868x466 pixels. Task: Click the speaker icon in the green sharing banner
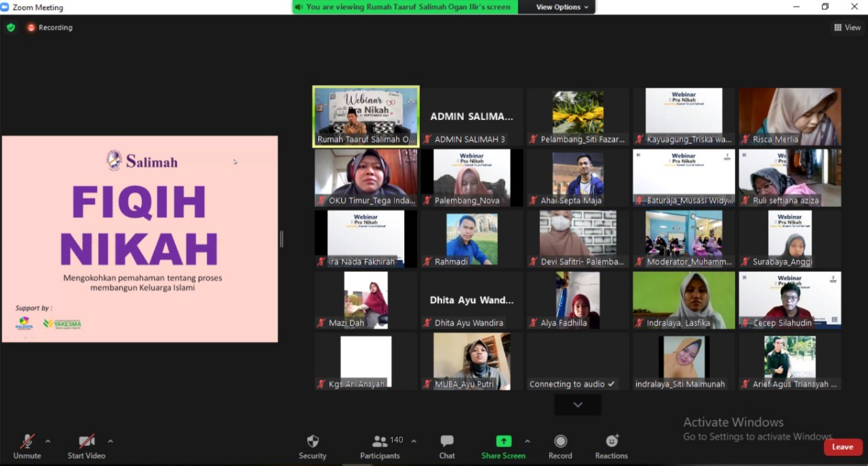coord(298,7)
